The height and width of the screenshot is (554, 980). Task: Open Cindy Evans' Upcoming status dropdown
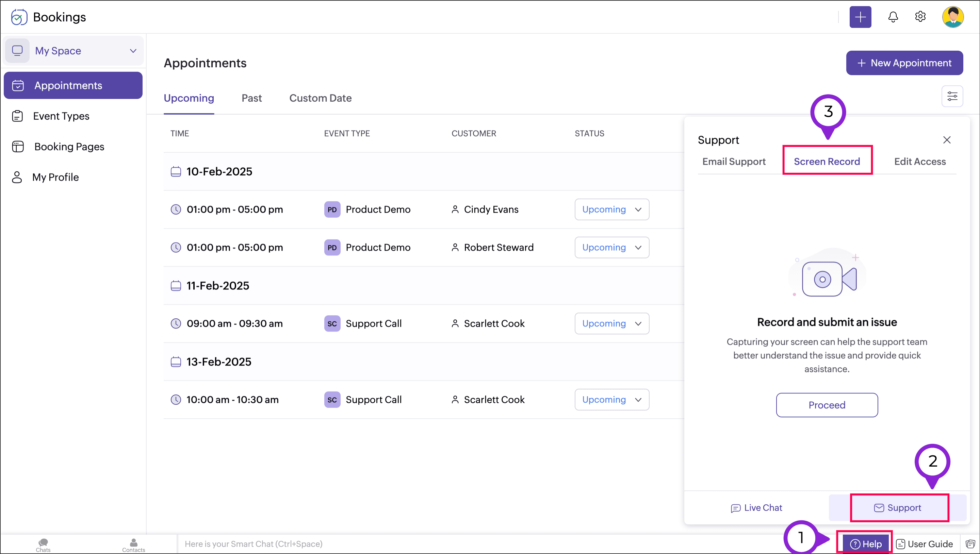point(611,209)
